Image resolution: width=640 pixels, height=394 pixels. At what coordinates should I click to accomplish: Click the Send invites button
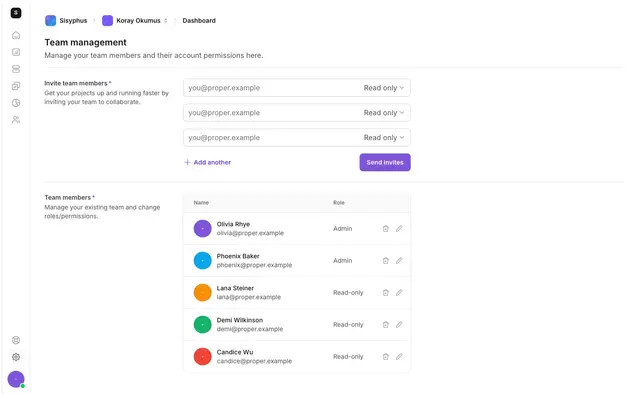click(385, 162)
